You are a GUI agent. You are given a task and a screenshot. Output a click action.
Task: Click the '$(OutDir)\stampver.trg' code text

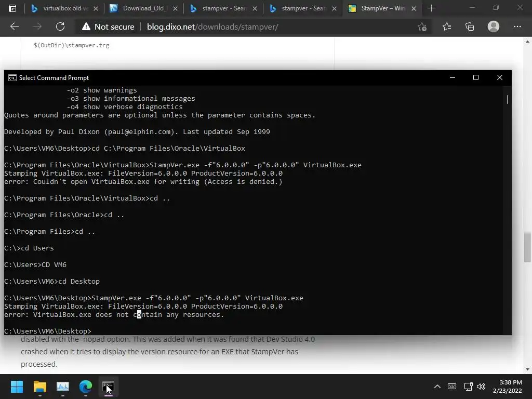(x=71, y=45)
